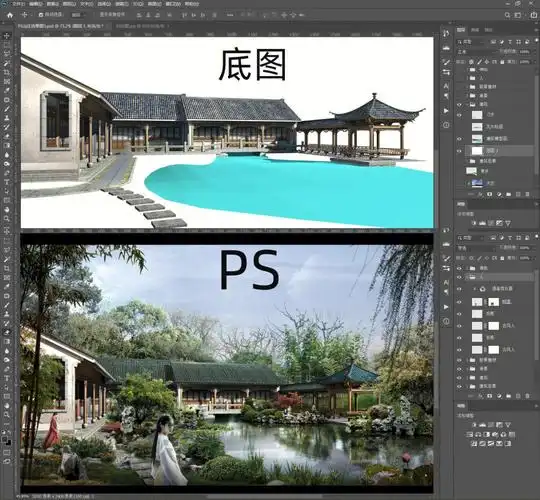Expand adjustment layer arrow in lower Layers panel

(x=475, y=289)
